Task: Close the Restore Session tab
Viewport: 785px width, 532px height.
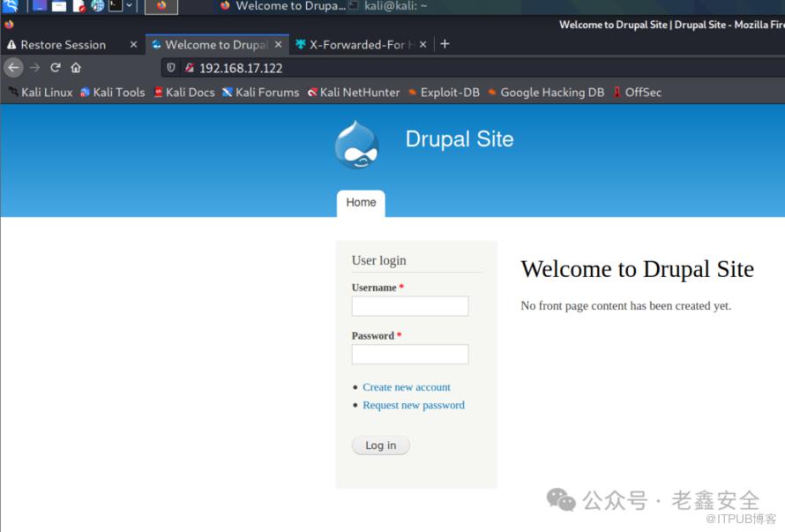Action: (x=133, y=44)
